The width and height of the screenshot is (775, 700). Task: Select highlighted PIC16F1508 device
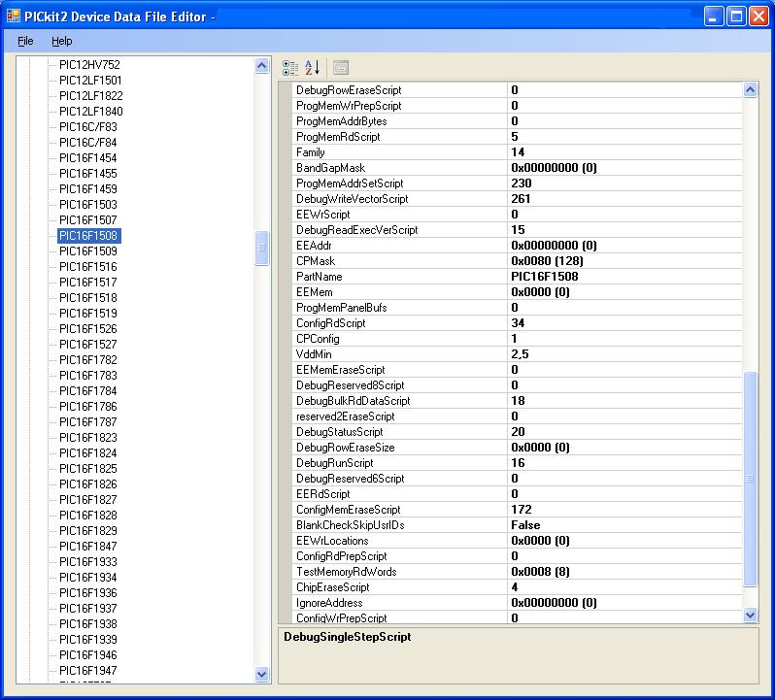(89, 236)
